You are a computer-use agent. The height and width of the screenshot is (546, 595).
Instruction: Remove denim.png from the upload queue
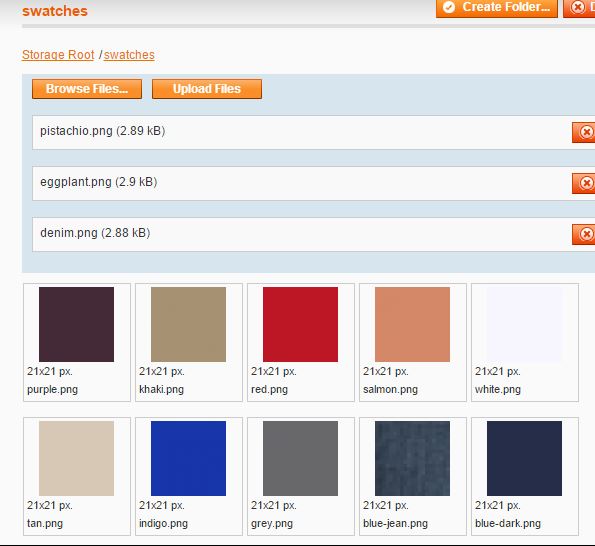pos(584,234)
